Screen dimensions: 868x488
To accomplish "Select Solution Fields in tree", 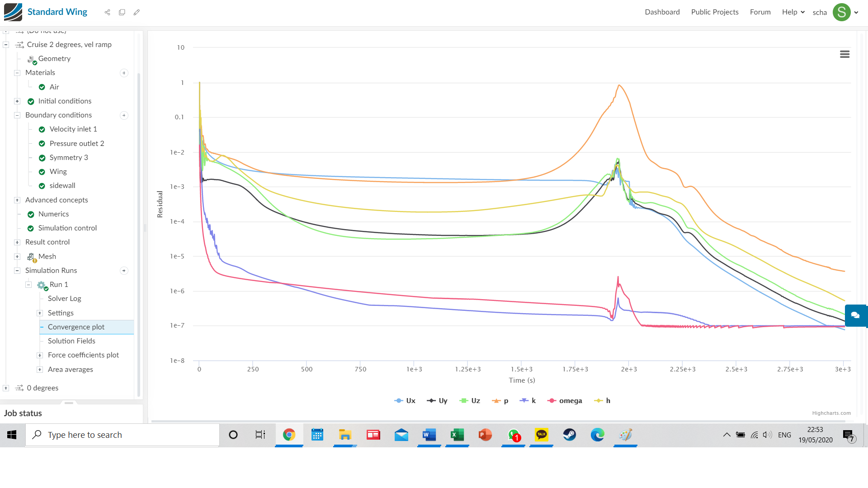I will [x=71, y=341].
